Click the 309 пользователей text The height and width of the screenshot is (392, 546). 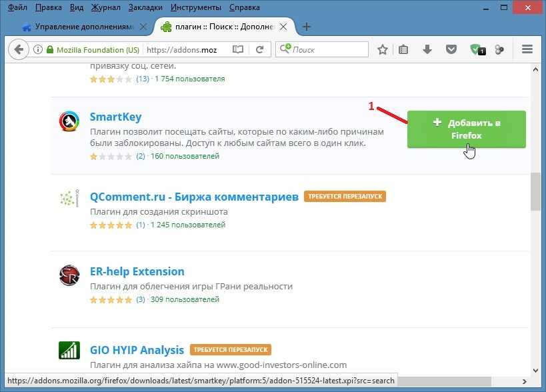(x=185, y=299)
